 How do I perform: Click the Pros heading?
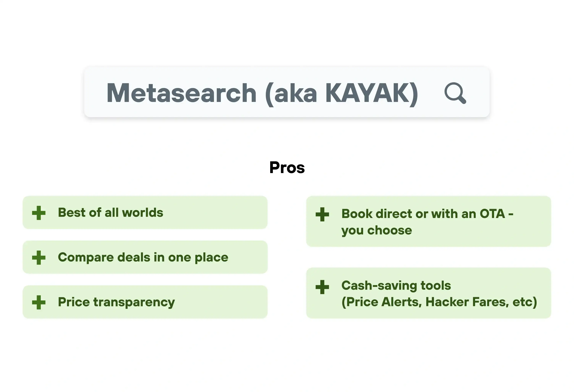[x=287, y=167]
